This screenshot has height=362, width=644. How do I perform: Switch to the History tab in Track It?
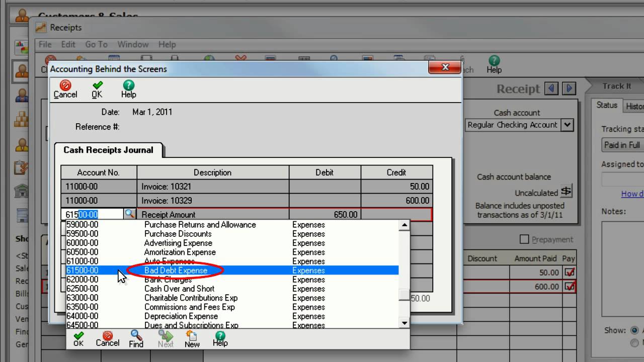click(634, 106)
